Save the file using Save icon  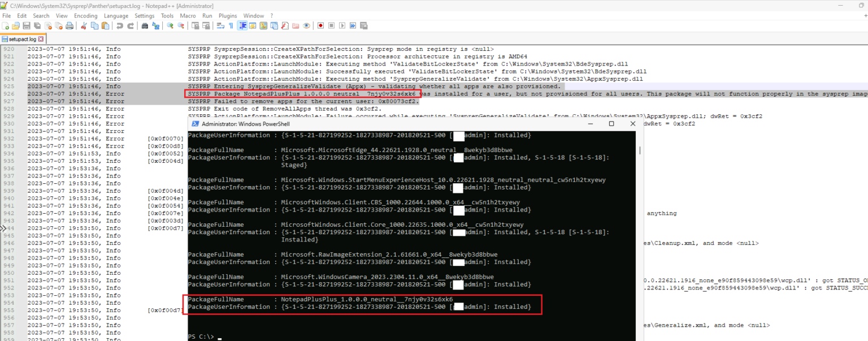point(27,25)
